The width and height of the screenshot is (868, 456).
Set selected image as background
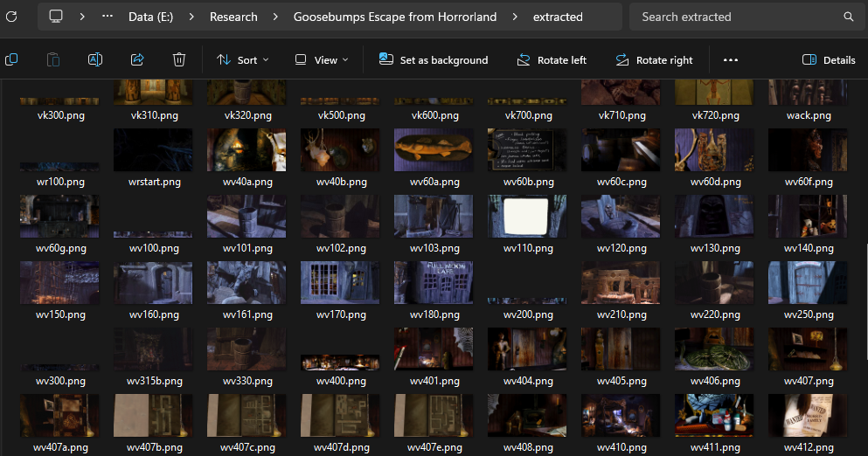434,59
